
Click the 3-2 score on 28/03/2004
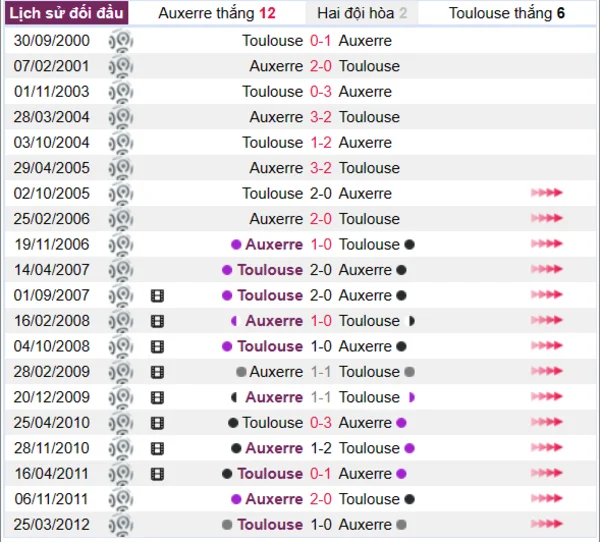(x=320, y=117)
